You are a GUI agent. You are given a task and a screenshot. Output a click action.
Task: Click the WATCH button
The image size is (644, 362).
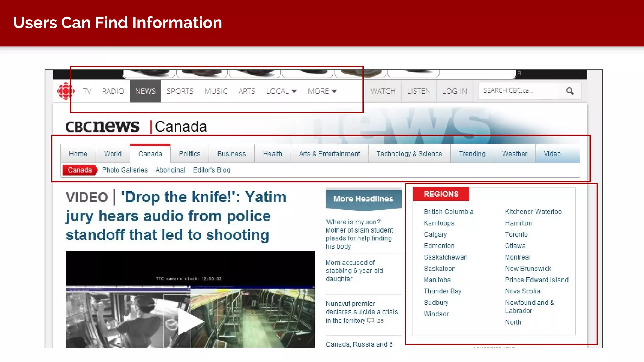coord(383,91)
